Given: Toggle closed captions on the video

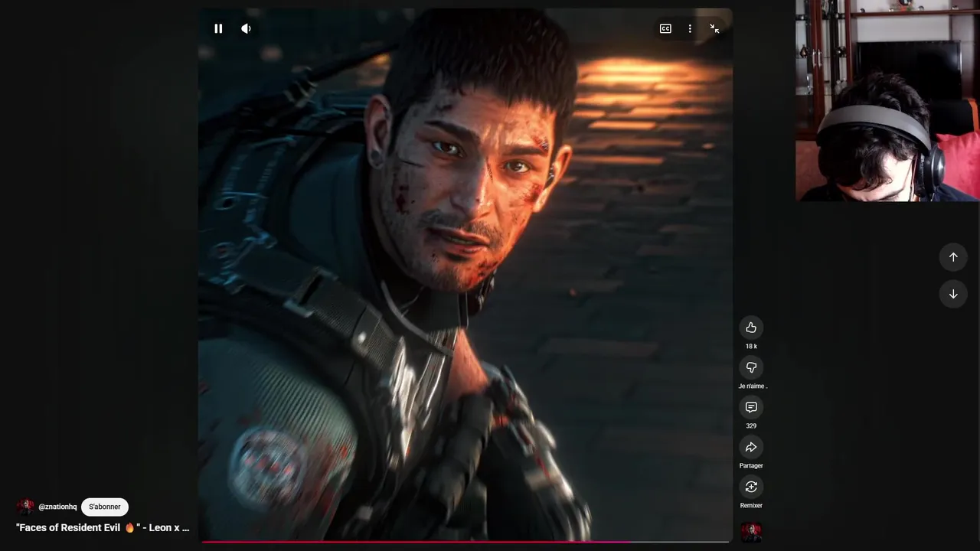Looking at the screenshot, I should point(665,28).
